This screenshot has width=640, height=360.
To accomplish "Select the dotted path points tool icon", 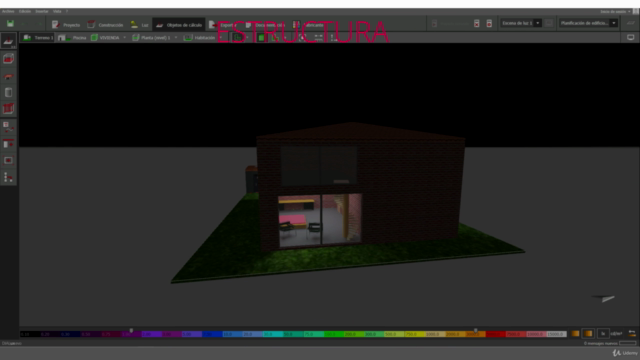I will [x=9, y=178].
